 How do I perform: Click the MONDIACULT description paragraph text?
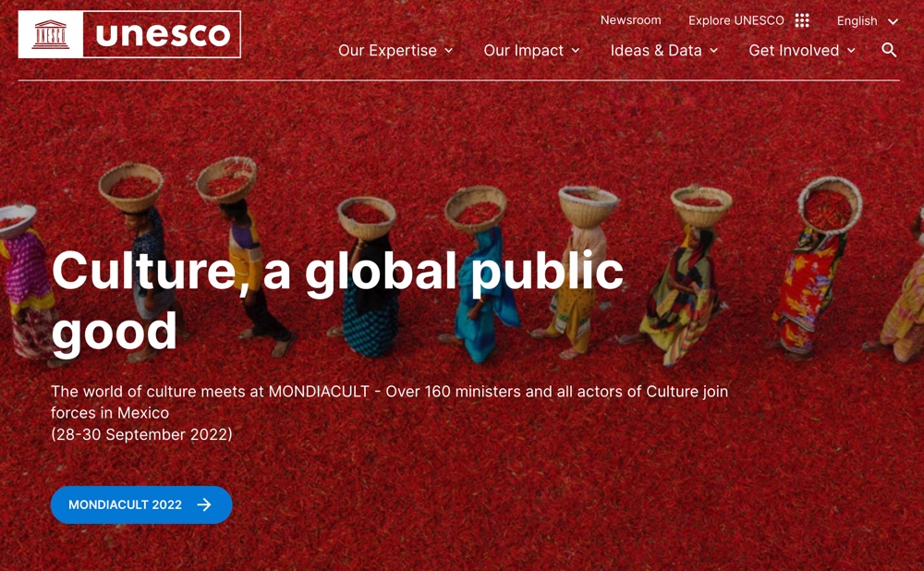390,413
